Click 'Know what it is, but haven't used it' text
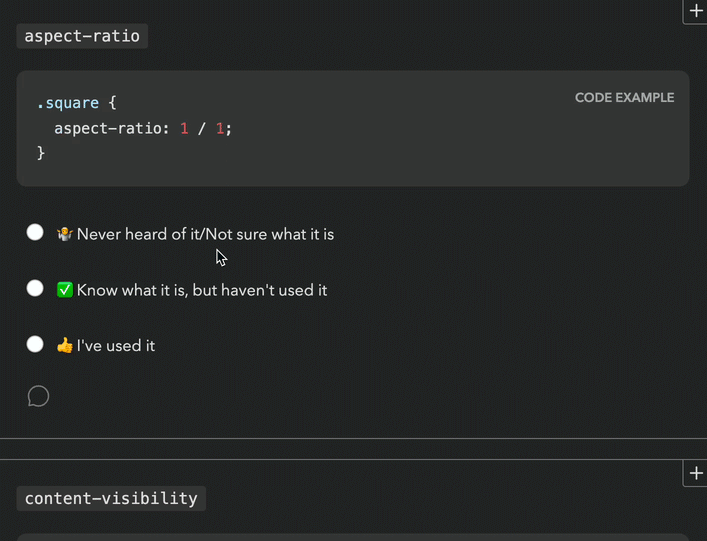Screen dimensions: 707x541 tap(202, 290)
